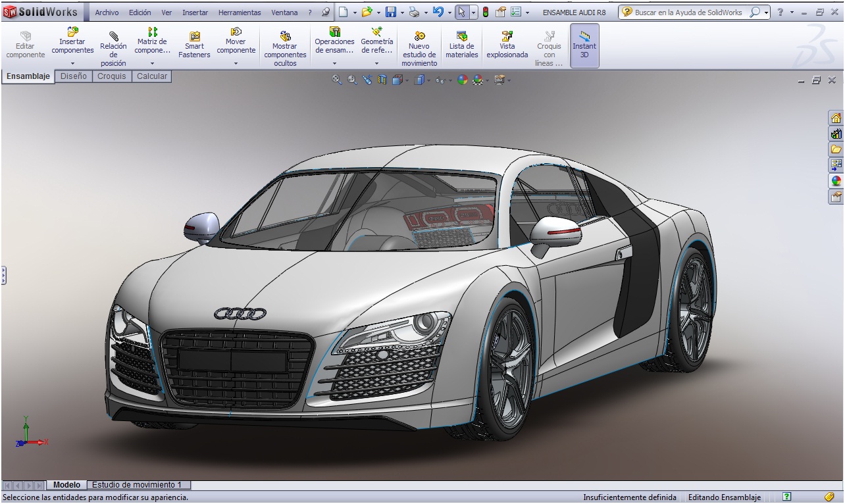Click Zoom to fit icon

pyautogui.click(x=337, y=80)
